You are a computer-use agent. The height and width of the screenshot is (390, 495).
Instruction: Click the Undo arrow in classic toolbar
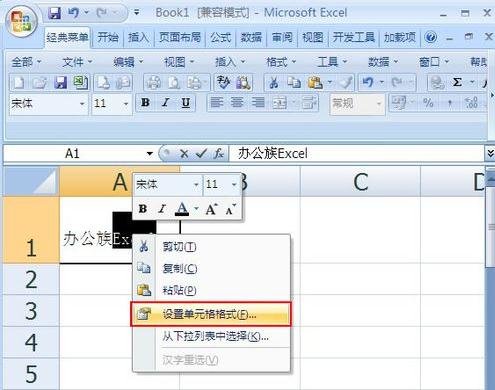point(368,82)
